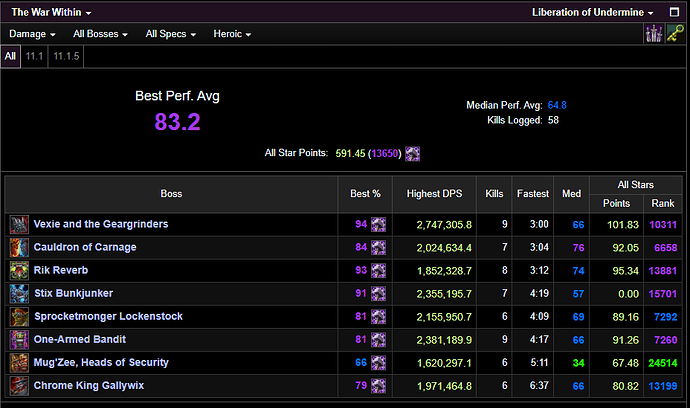Open the Heroic difficulty dropdown
Viewport: 690px width, 408px height.
pos(232,34)
